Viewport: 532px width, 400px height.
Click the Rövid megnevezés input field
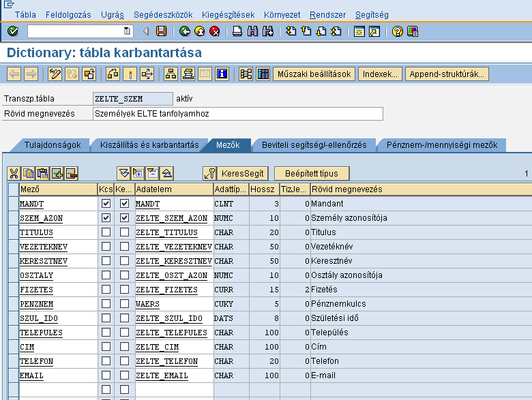click(x=238, y=114)
